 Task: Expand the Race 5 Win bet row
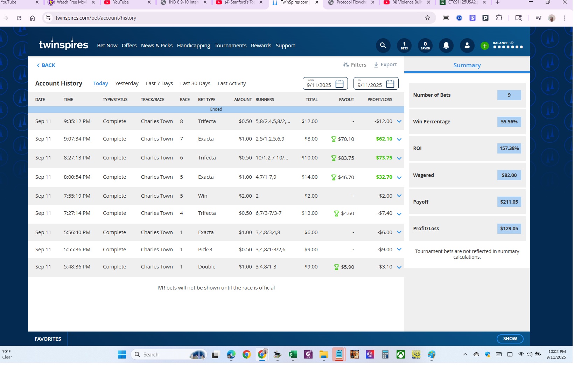tap(399, 196)
